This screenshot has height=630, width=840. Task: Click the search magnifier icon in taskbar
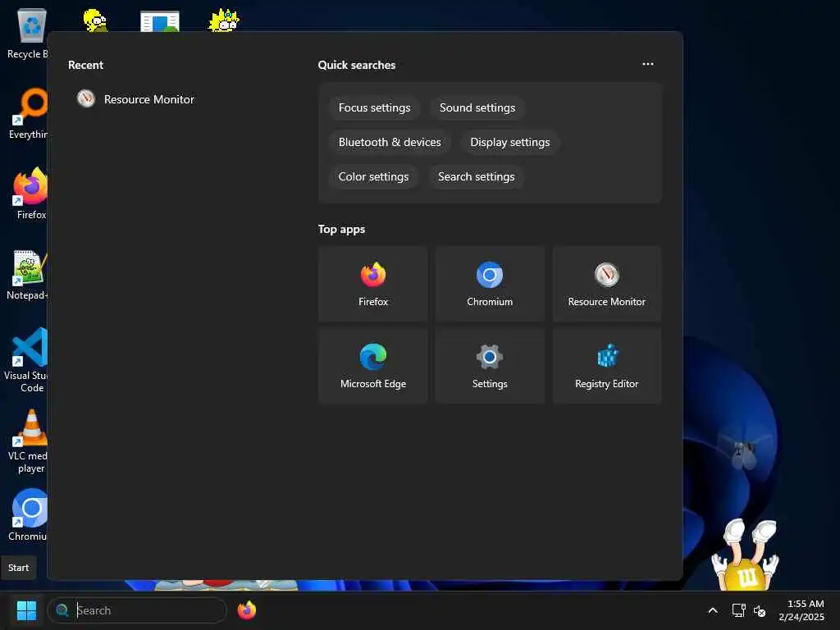pos(62,610)
